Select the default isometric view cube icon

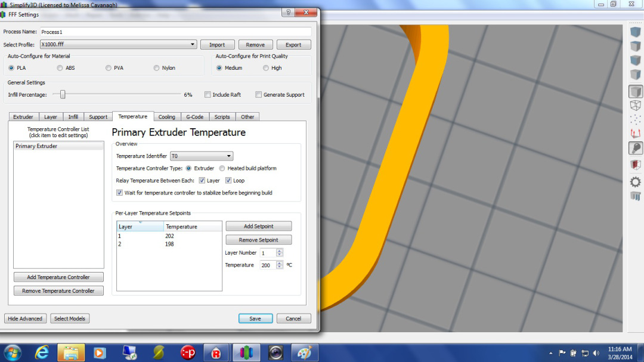pyautogui.click(x=636, y=32)
